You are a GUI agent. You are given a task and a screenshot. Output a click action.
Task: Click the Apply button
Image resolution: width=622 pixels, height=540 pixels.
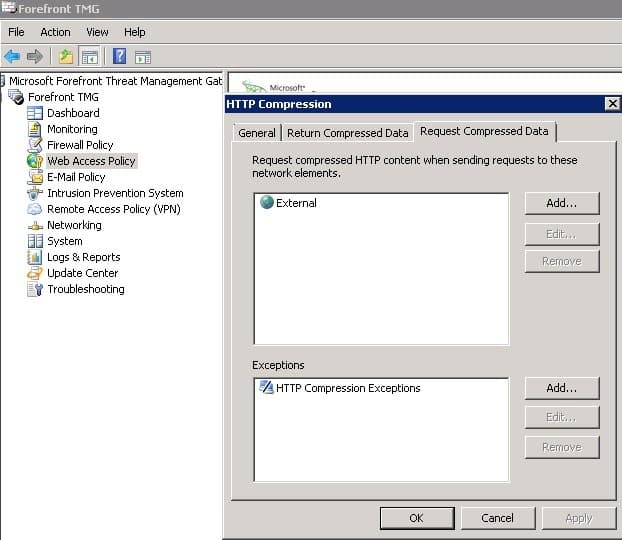pos(579,518)
